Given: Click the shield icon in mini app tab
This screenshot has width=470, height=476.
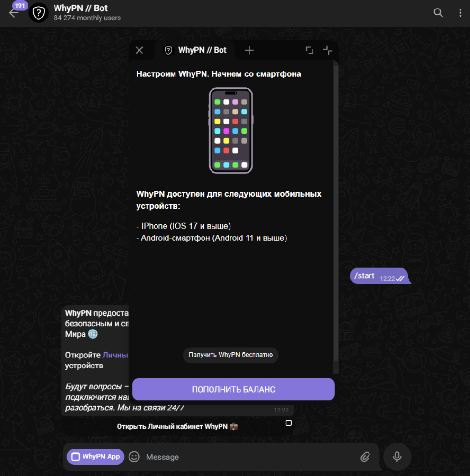Looking at the screenshot, I should point(168,50).
